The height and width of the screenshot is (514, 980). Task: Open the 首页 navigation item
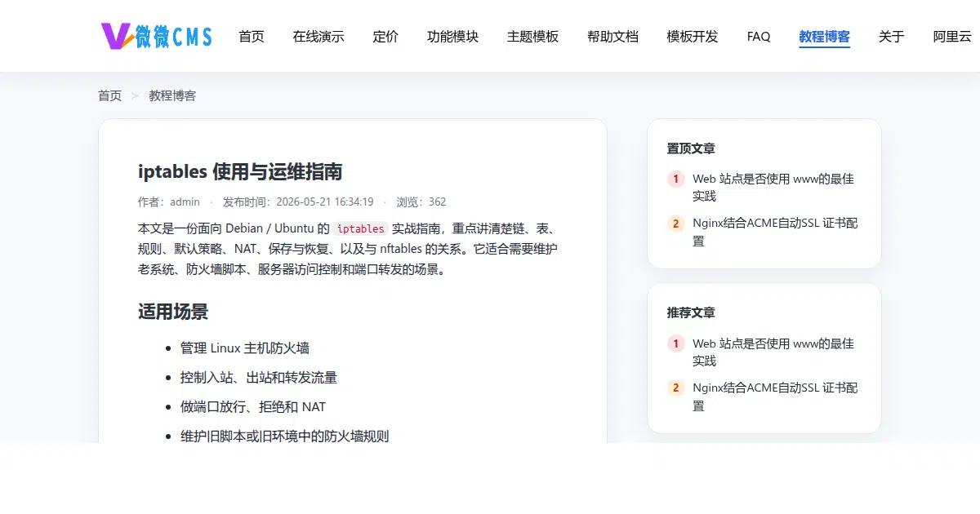click(252, 37)
